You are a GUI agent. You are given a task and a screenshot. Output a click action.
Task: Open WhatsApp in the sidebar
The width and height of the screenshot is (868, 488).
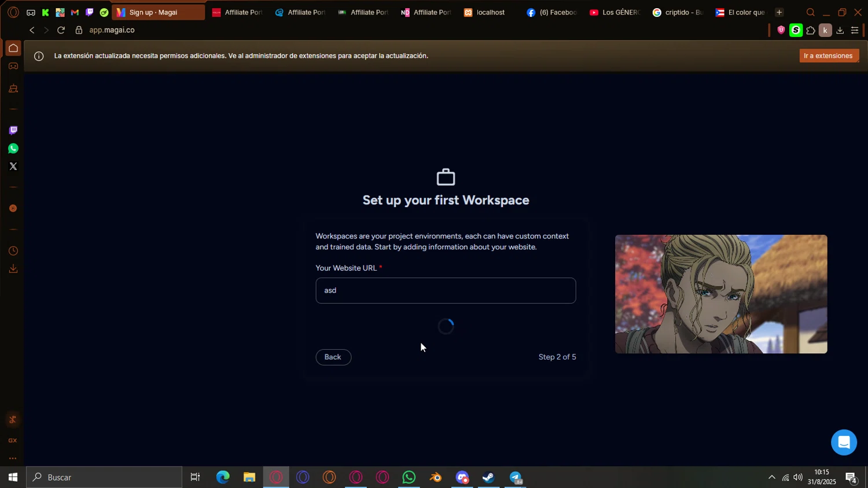pos(13,149)
